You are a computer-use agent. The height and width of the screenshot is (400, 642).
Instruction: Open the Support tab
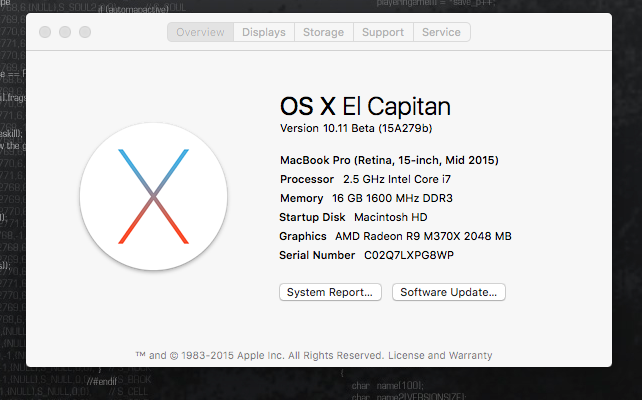pyautogui.click(x=383, y=32)
